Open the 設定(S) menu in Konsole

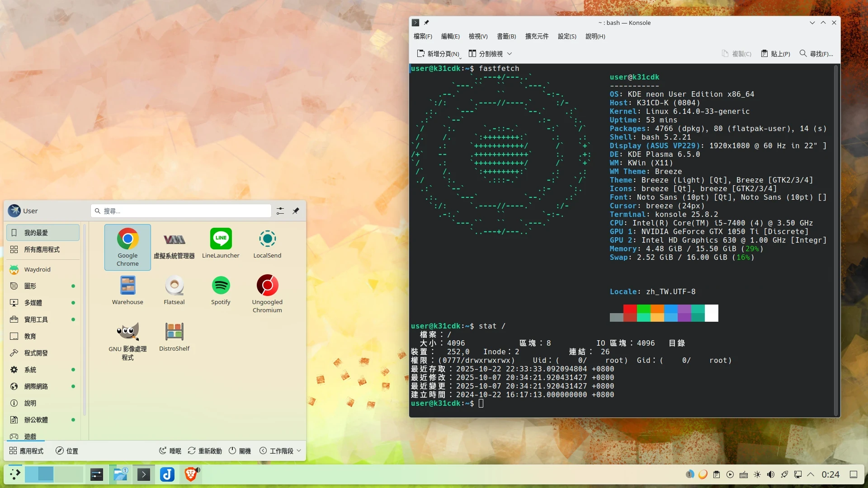pyautogui.click(x=566, y=36)
